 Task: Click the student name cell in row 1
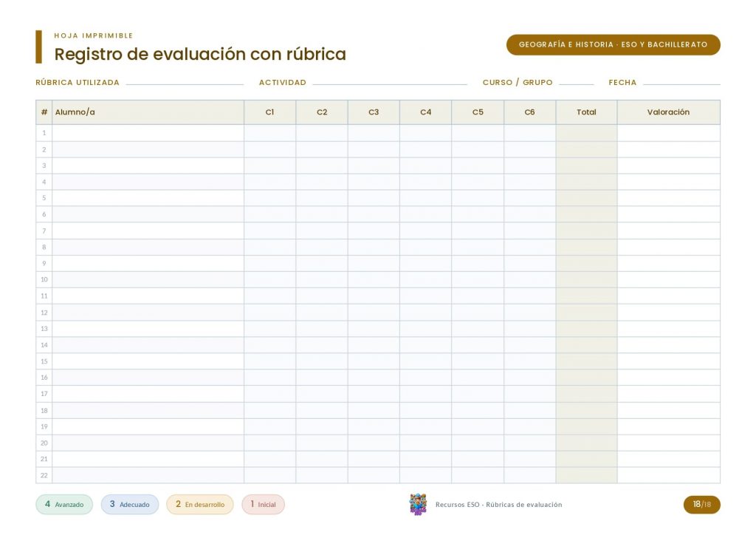point(148,133)
